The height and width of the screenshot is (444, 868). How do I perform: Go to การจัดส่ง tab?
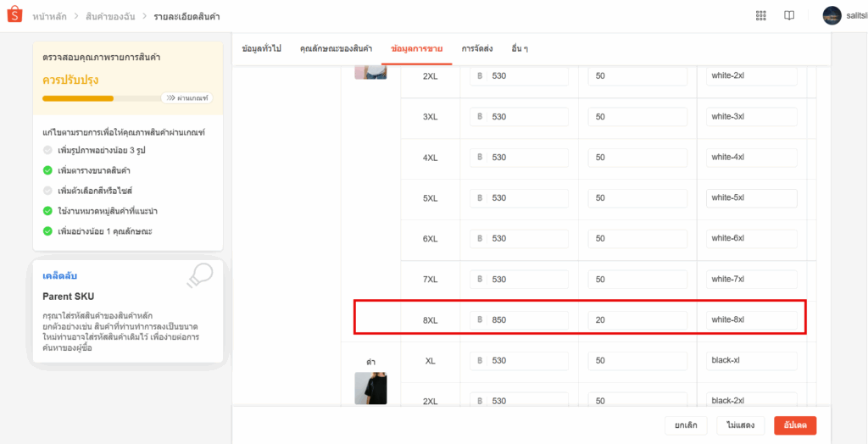(476, 49)
